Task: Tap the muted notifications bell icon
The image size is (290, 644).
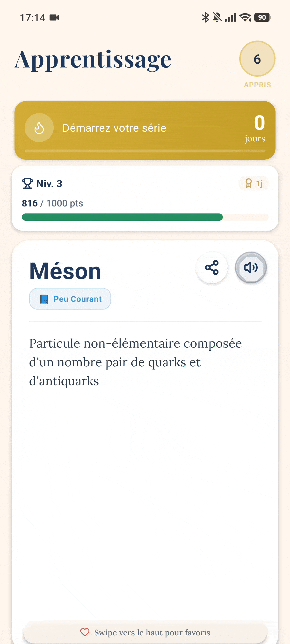Action: 217,18
